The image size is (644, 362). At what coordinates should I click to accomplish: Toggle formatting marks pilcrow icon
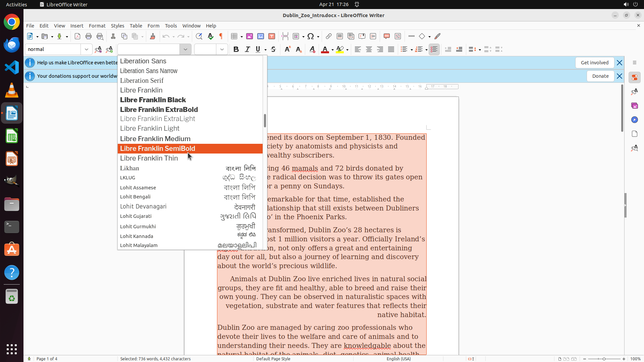click(221, 36)
